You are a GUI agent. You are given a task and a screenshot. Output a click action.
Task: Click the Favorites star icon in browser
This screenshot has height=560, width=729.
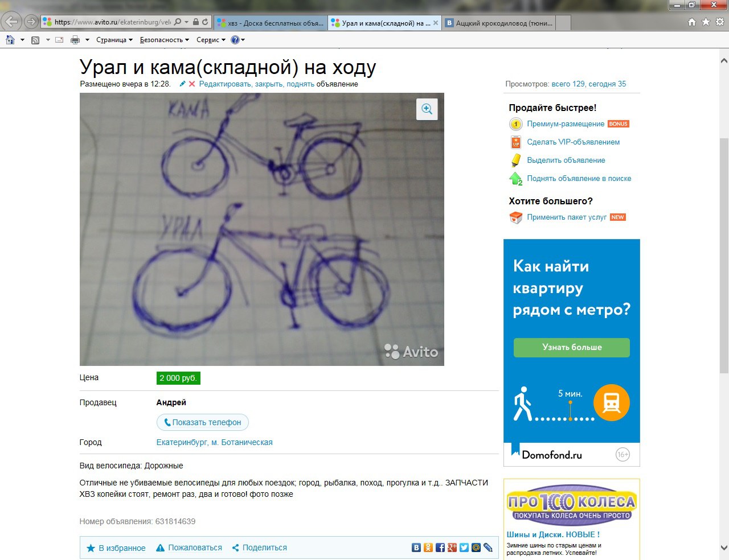point(706,22)
